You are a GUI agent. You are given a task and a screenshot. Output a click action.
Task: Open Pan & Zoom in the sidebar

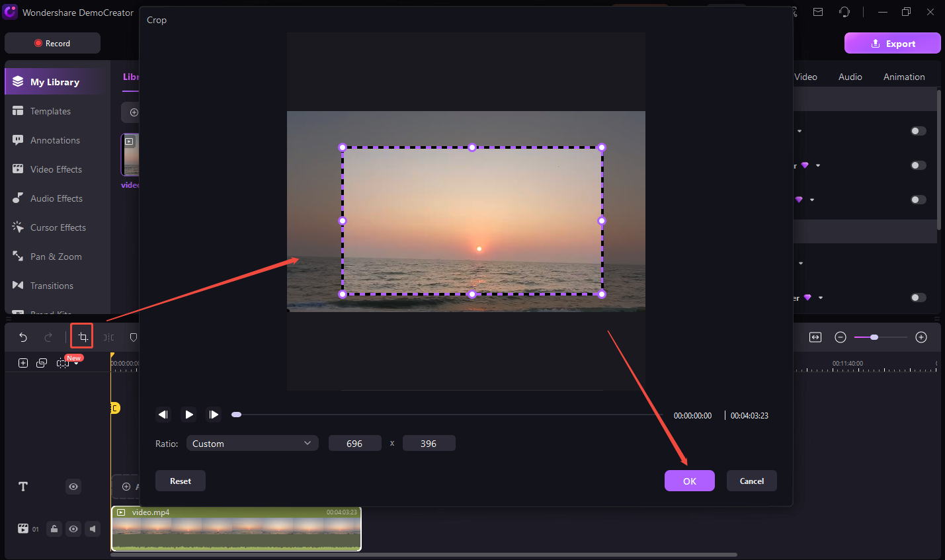point(58,257)
